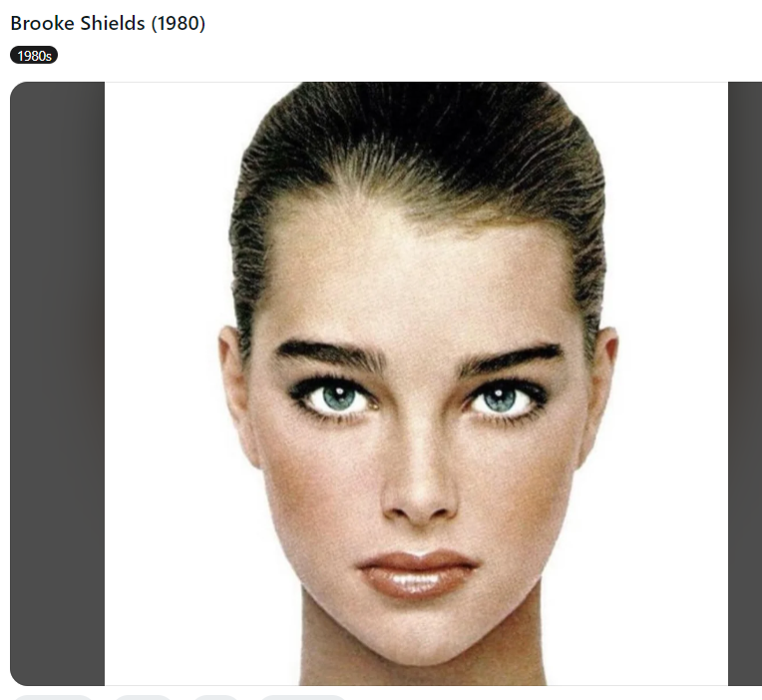Screen dimensions: 762x700
Task: Click the word "Brooke" in the heading
Action: tap(42, 23)
